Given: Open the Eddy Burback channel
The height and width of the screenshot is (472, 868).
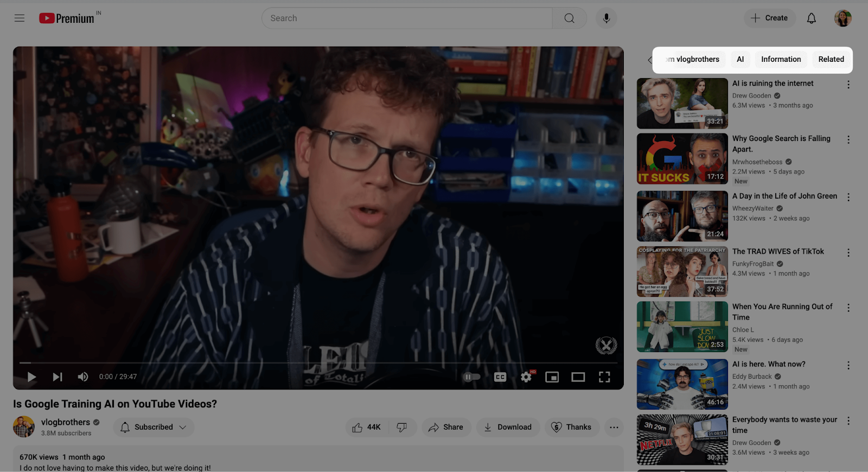Looking at the screenshot, I should point(752,377).
